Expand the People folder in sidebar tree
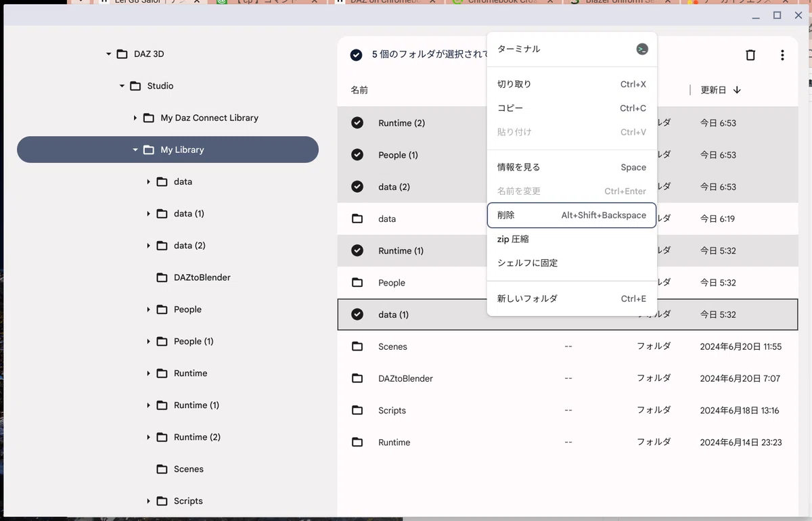Image resolution: width=812 pixels, height=521 pixels. coord(148,309)
